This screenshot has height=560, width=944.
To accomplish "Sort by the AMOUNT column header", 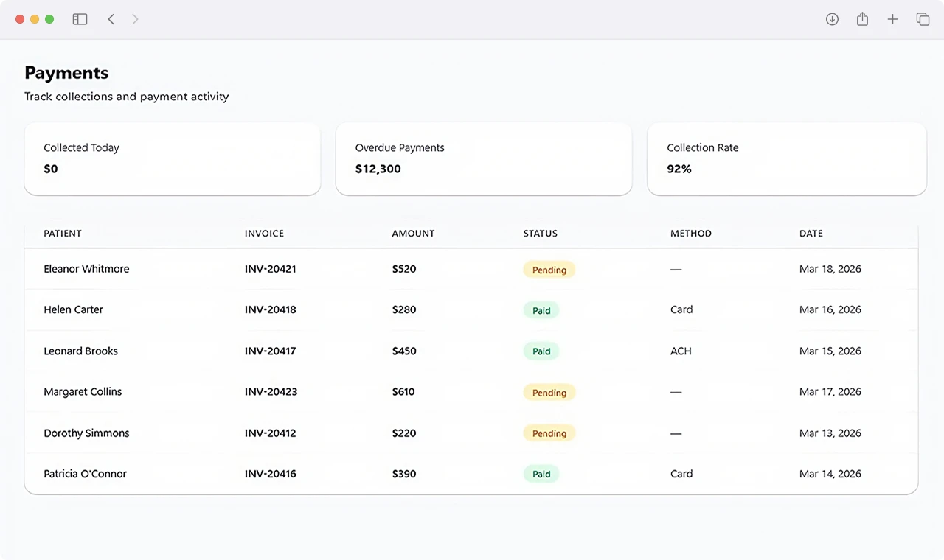I will [x=413, y=234].
